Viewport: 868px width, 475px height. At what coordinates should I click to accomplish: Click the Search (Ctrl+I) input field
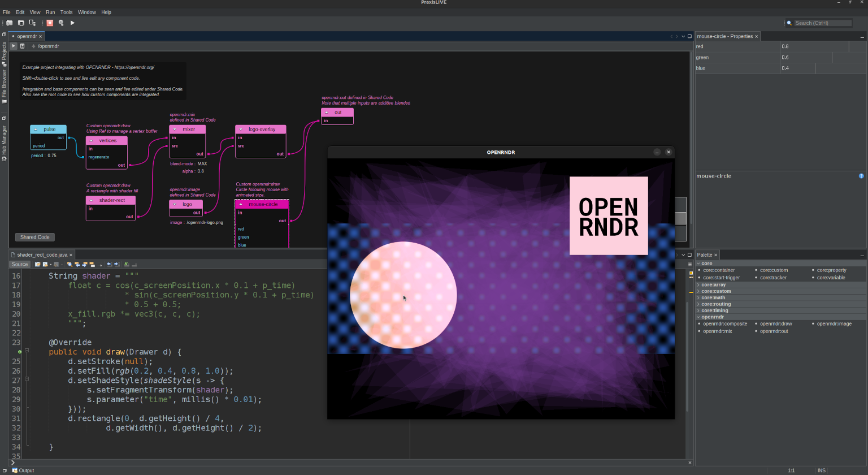click(823, 23)
